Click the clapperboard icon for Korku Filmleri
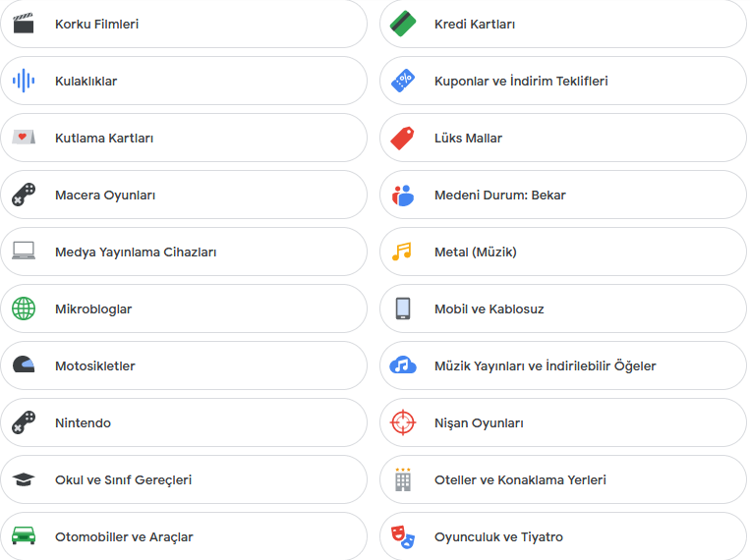Screen dimensions: 750x560 [24, 24]
